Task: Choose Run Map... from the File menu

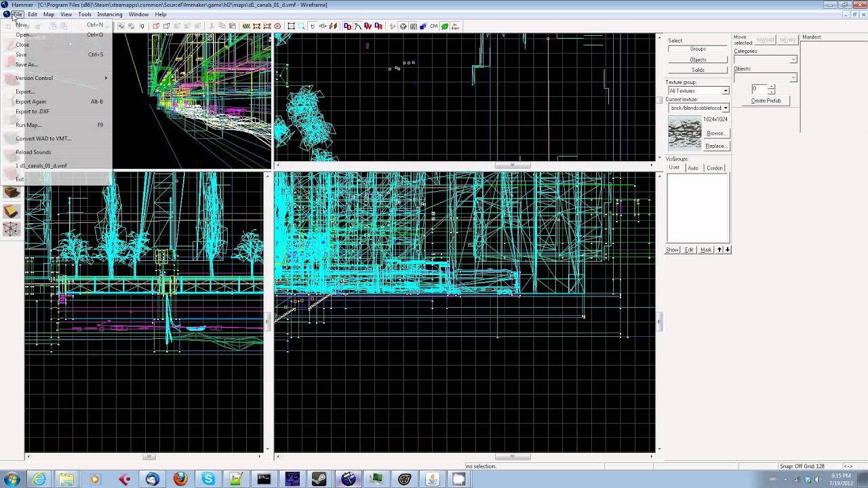Action: pos(28,125)
